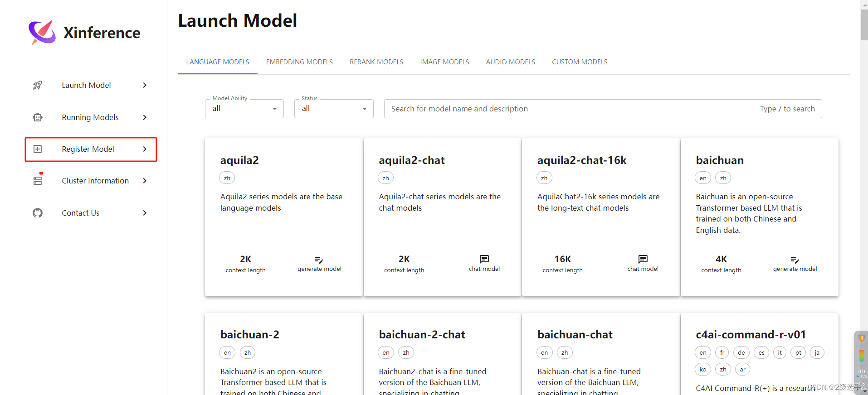Click the Xinference logo icon

(x=42, y=33)
